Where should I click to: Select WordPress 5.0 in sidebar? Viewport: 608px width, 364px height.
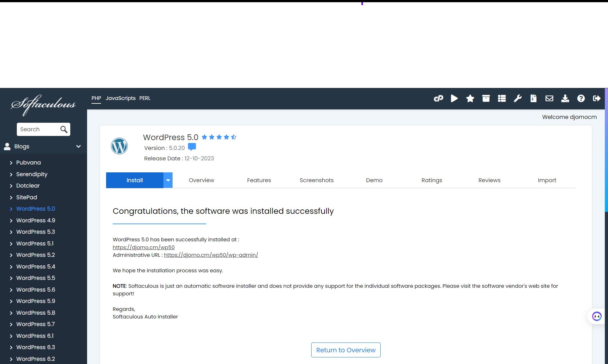35,209
